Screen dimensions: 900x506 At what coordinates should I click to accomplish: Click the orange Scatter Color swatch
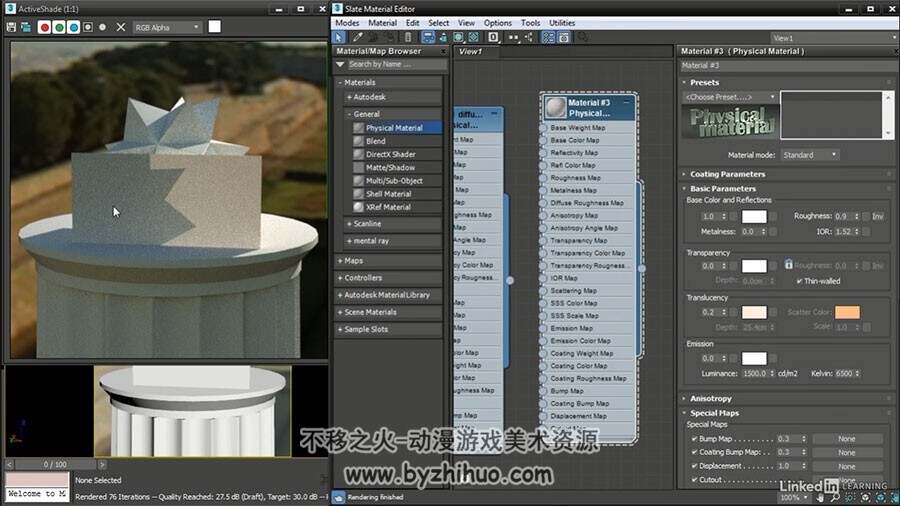847,312
